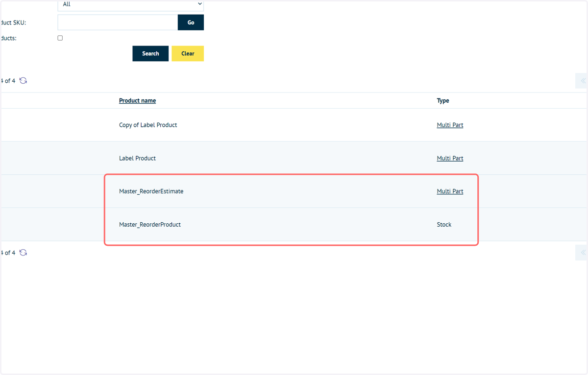Click the Go button
This screenshot has height=375, width=588.
click(191, 23)
